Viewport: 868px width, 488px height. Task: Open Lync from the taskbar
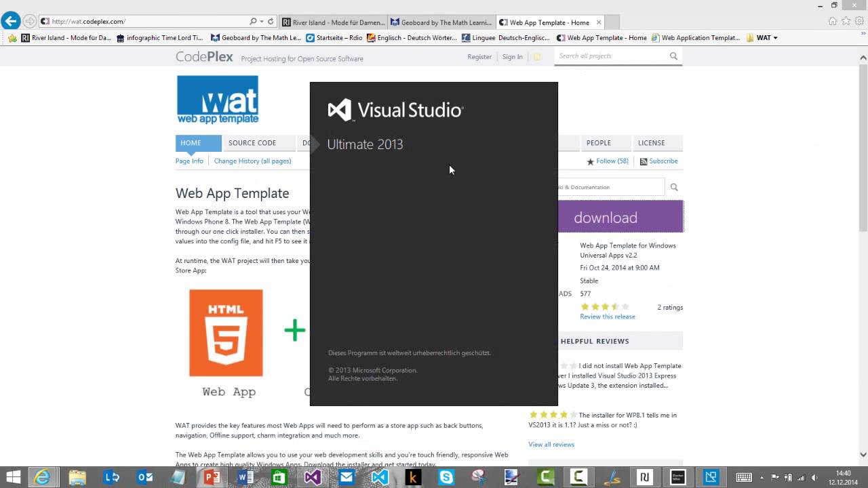(x=112, y=477)
